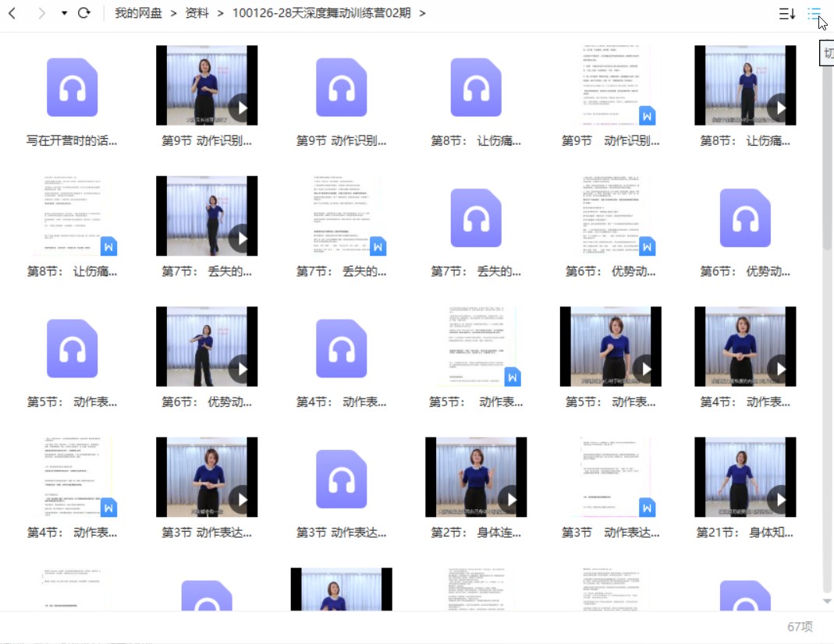The height and width of the screenshot is (644, 834).
Task: Select the 第8节：让伤痛 video thumbnail
Action: pos(745,86)
